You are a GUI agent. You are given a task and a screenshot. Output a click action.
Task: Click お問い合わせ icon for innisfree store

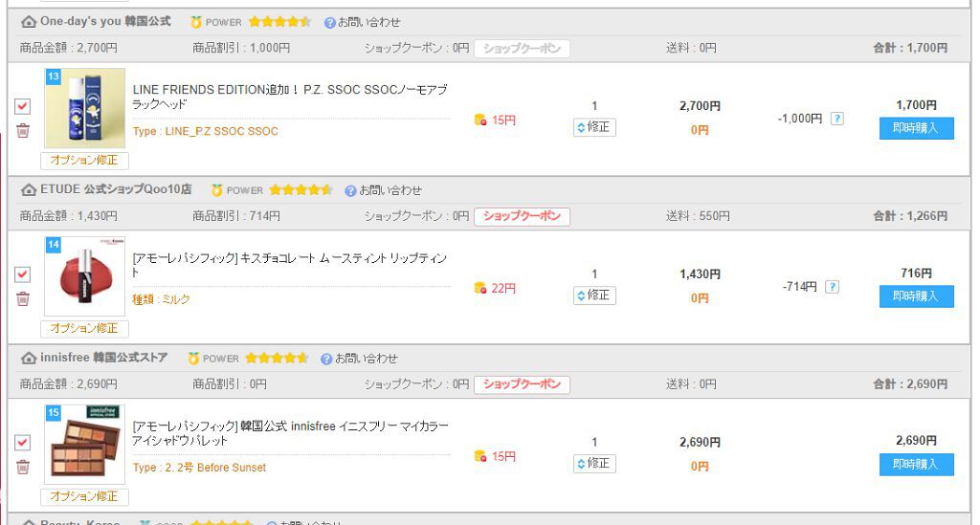point(326,359)
